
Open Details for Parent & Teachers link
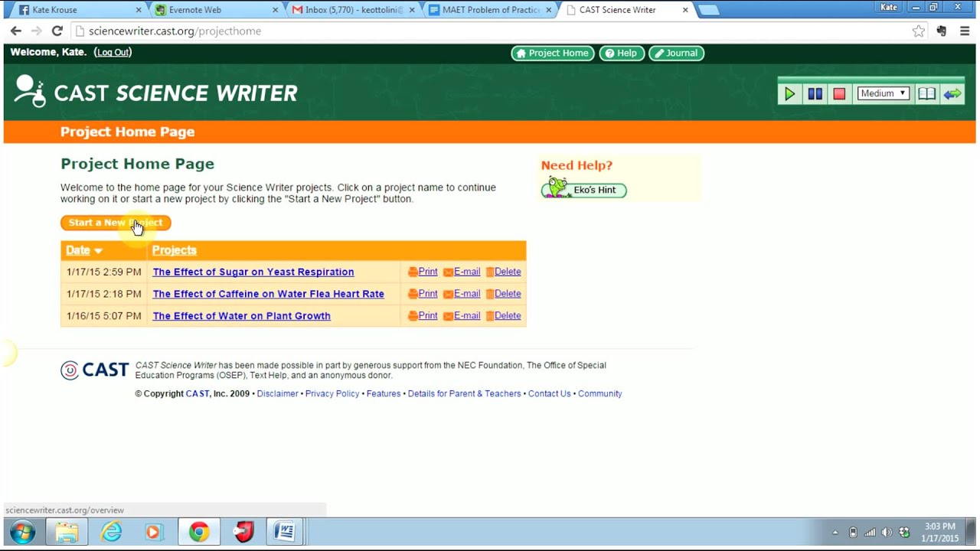coord(464,393)
